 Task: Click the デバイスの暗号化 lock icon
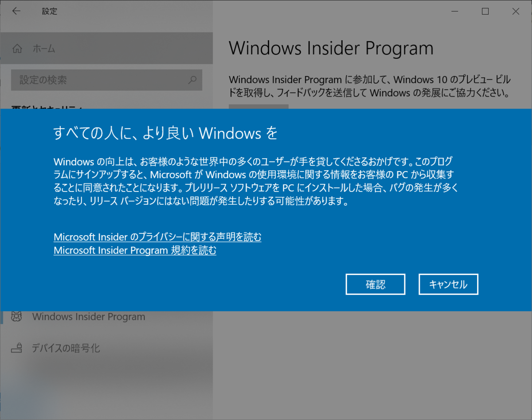point(17,348)
